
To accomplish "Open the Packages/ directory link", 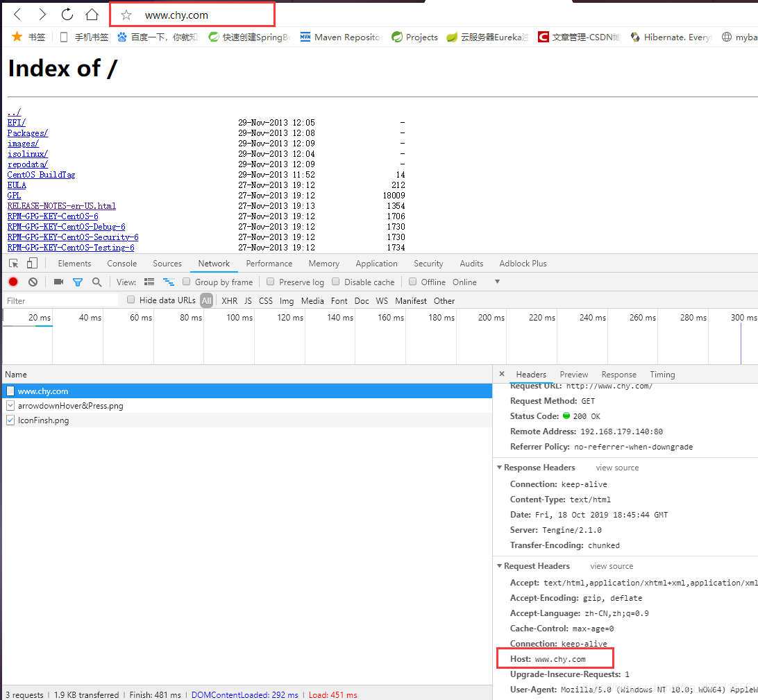I will (x=28, y=133).
